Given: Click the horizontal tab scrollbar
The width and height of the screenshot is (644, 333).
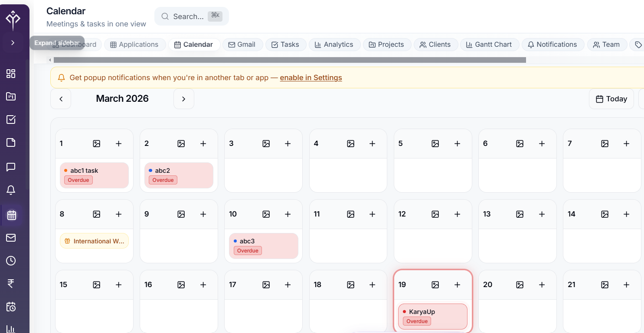Looking at the screenshot, I should [289, 60].
